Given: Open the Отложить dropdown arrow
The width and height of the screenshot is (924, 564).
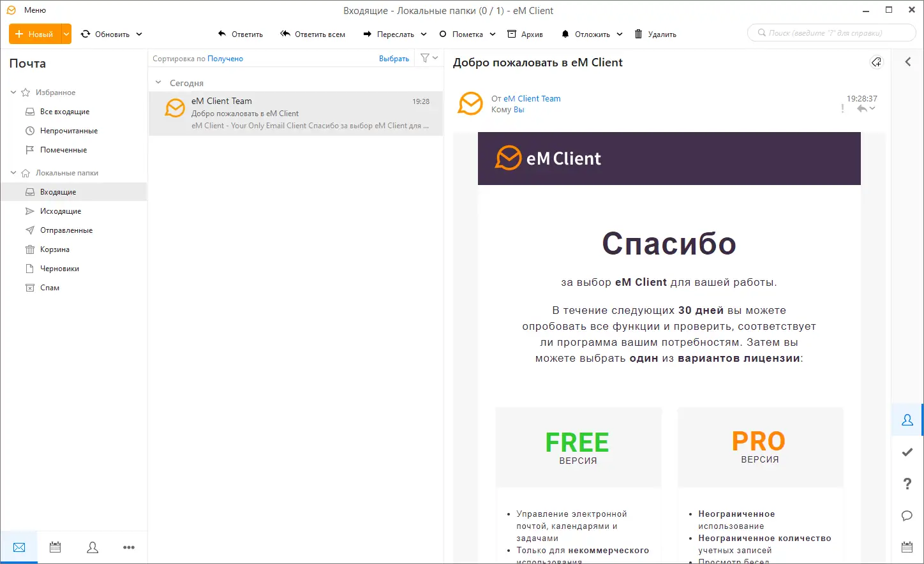Looking at the screenshot, I should pyautogui.click(x=620, y=34).
